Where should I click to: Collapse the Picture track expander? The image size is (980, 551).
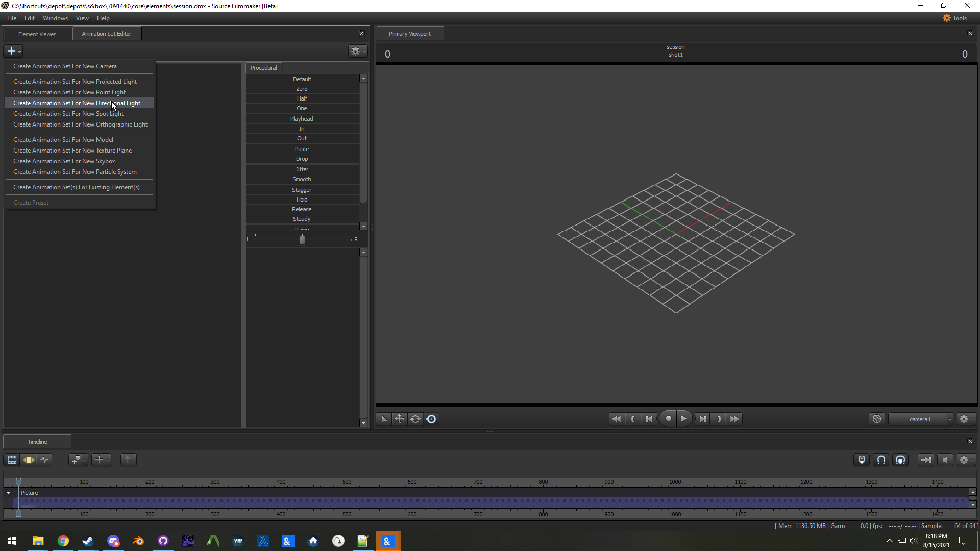8,493
